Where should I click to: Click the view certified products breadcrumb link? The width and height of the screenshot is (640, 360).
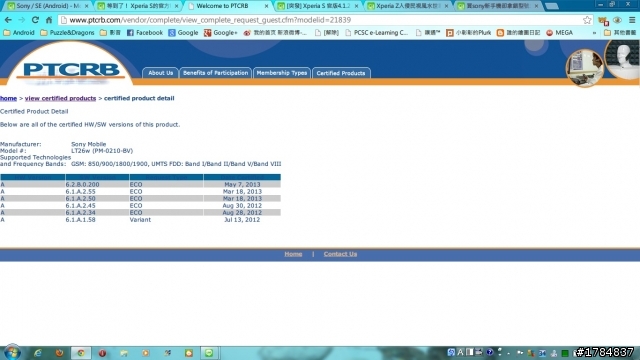coord(60,98)
